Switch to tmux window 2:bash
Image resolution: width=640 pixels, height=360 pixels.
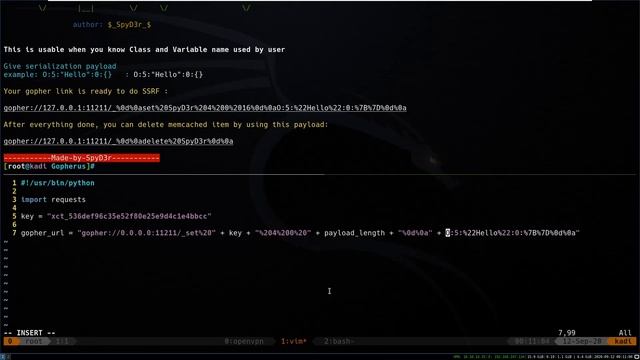(339, 341)
